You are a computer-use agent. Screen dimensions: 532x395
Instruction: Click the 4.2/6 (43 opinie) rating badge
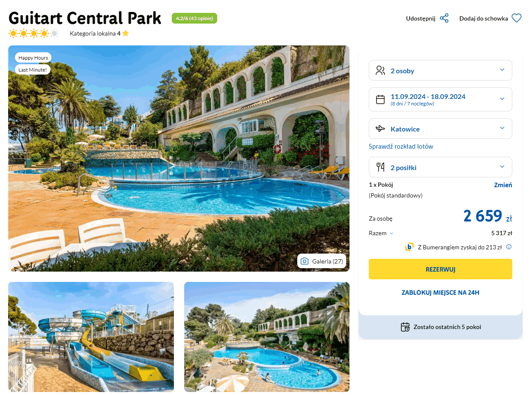pyautogui.click(x=194, y=18)
